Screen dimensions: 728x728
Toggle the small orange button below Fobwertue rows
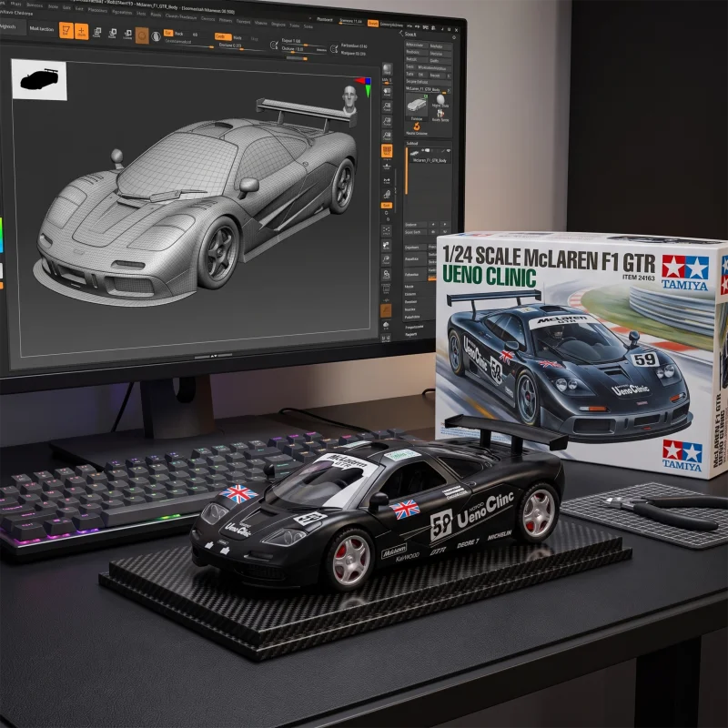click(x=432, y=278)
